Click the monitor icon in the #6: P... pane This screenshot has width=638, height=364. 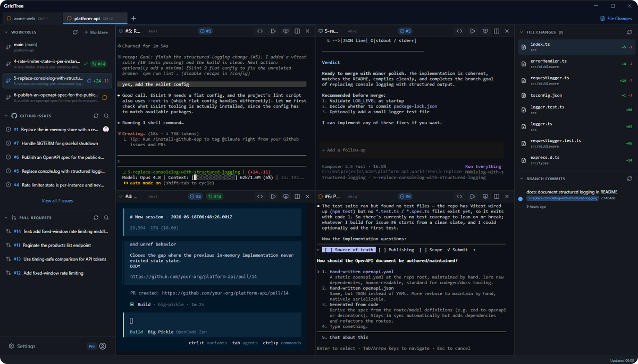tap(485, 197)
